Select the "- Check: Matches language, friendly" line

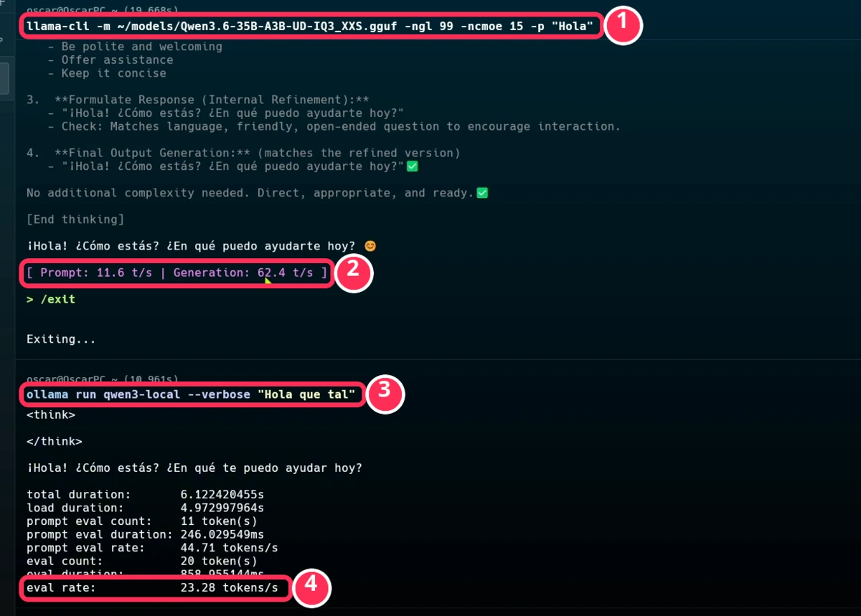coord(334,126)
